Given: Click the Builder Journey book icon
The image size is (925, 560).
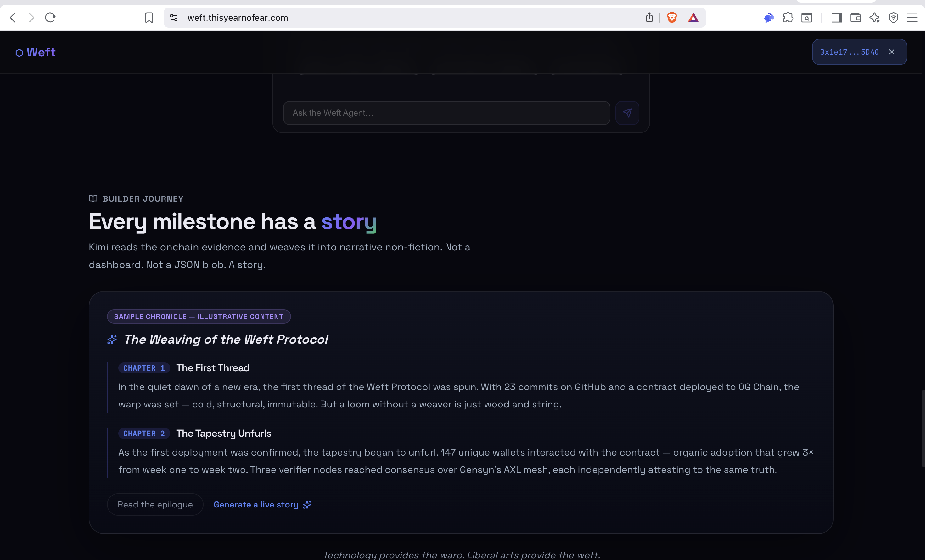Looking at the screenshot, I should pyautogui.click(x=93, y=199).
